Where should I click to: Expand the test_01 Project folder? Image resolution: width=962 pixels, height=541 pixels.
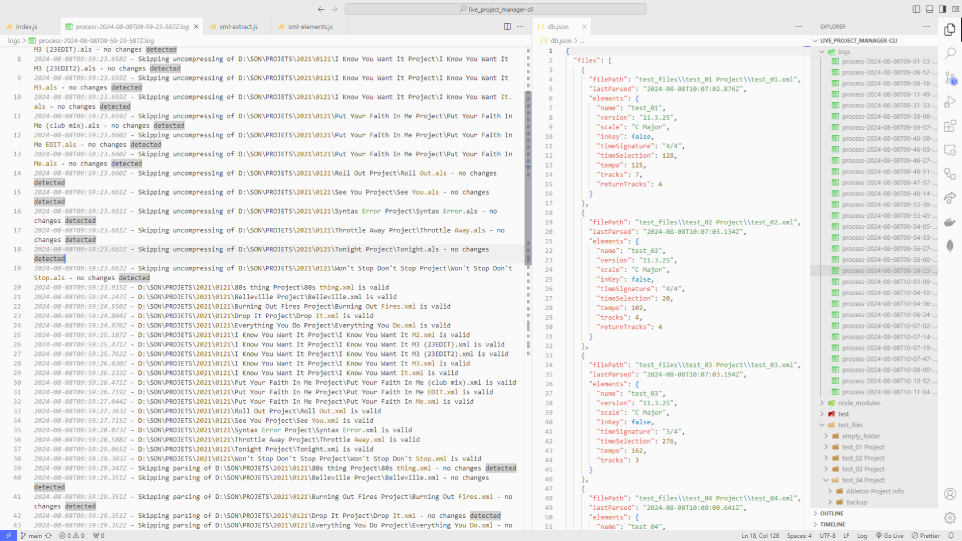(x=874, y=447)
